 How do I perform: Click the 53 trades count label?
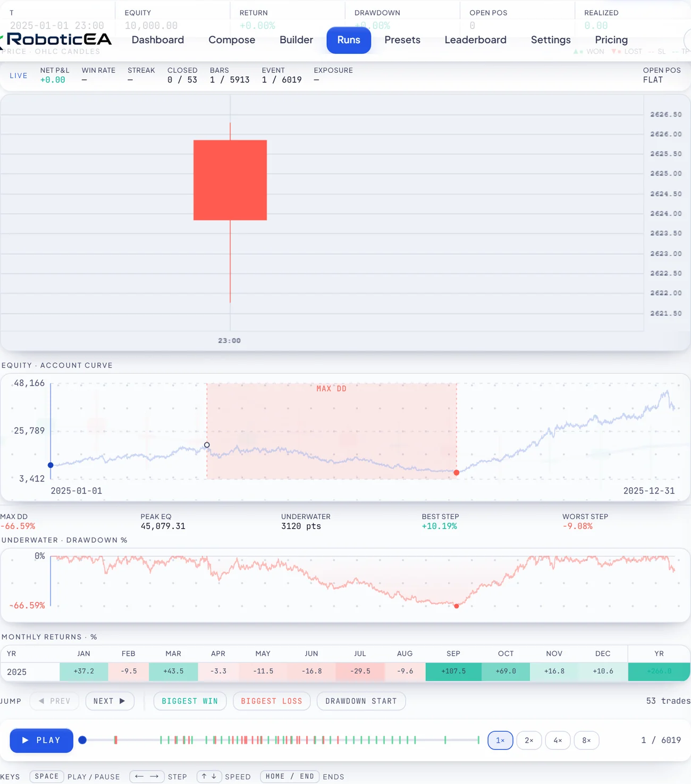click(x=668, y=701)
